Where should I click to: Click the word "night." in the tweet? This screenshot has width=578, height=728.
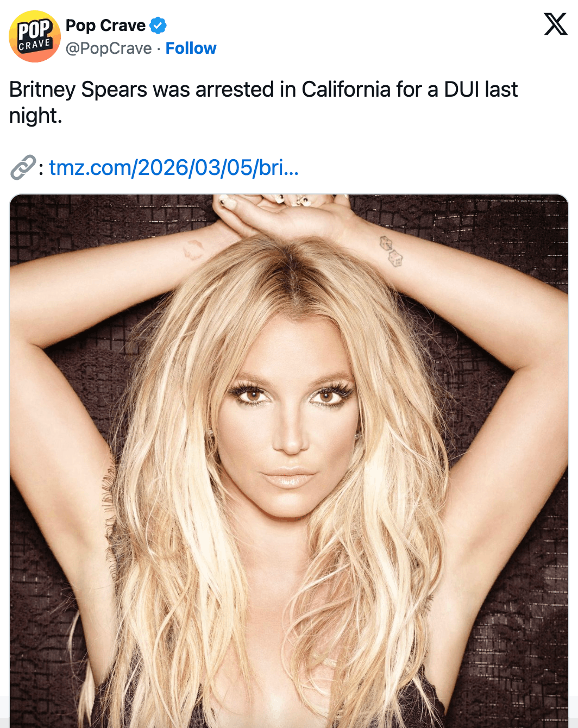tap(36, 116)
